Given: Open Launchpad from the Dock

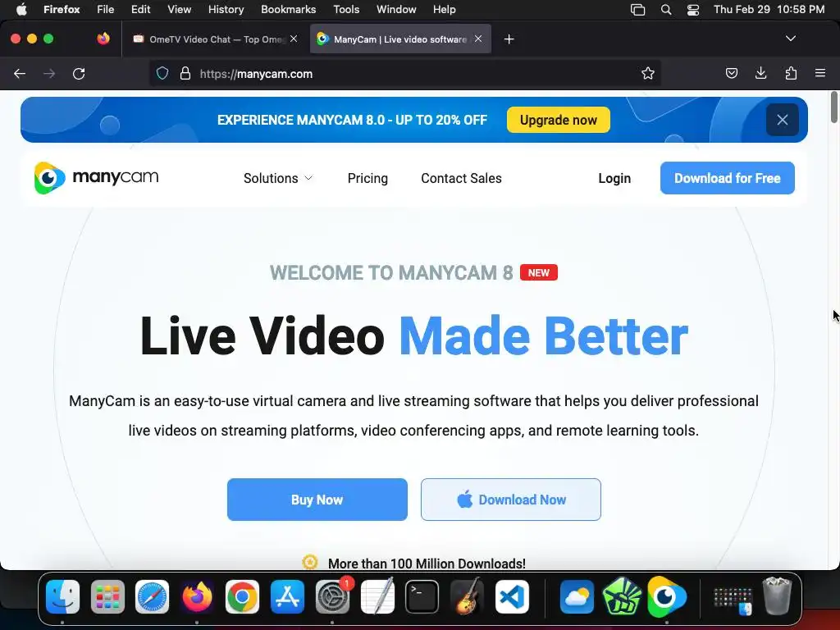Looking at the screenshot, I should pyautogui.click(x=107, y=596).
